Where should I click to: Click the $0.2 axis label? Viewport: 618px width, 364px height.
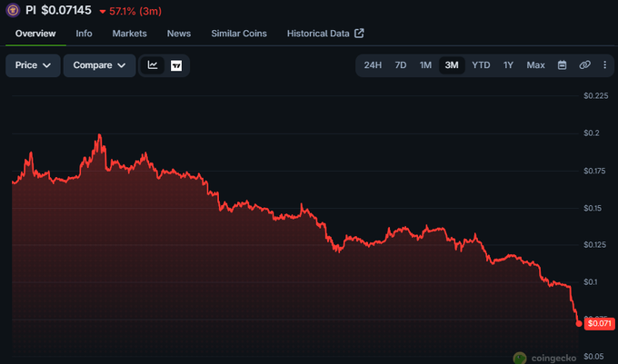click(592, 133)
